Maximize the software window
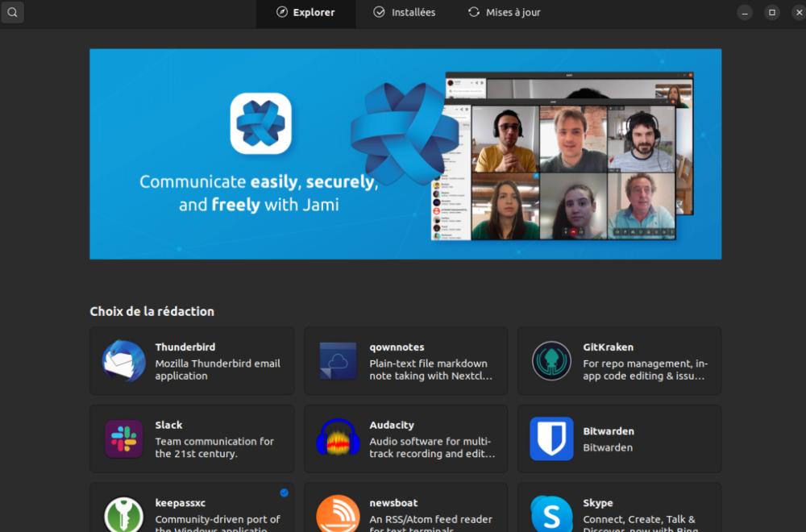 [x=771, y=13]
